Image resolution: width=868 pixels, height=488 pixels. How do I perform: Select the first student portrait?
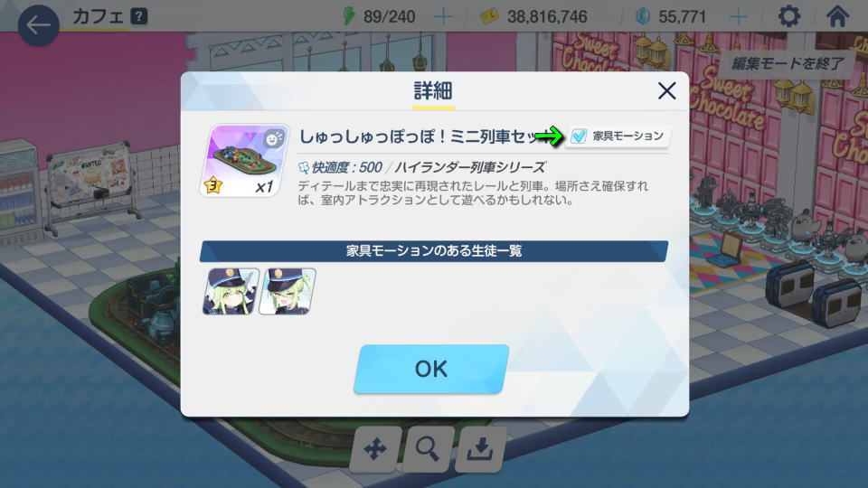point(231,291)
